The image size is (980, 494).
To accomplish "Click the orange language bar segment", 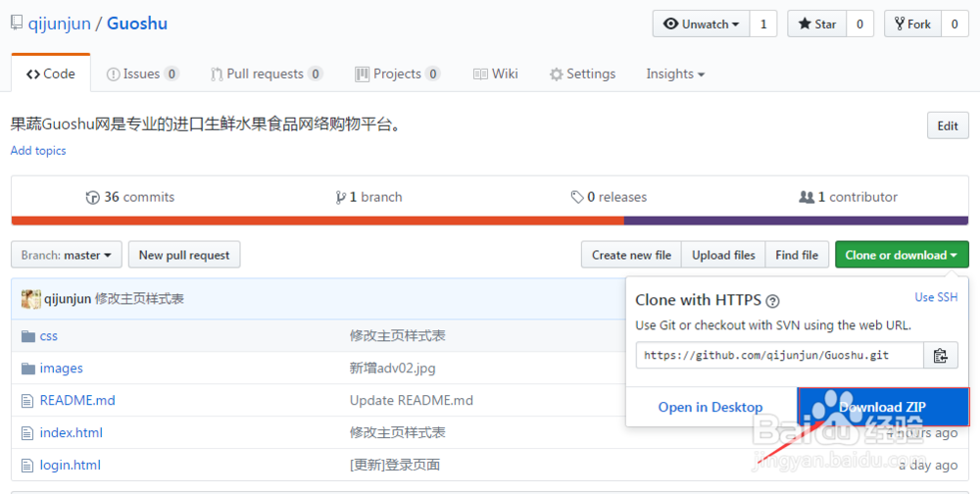I will click(318, 221).
